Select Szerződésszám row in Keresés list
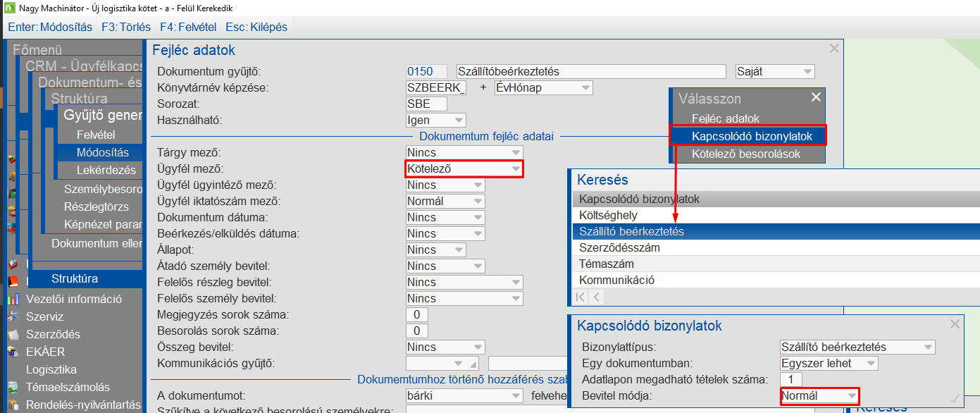 coord(776,247)
